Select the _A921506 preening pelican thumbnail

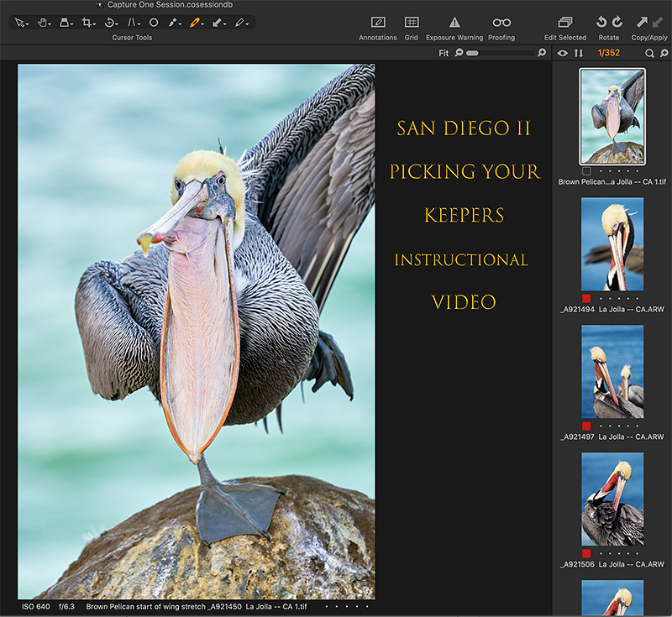point(612,499)
